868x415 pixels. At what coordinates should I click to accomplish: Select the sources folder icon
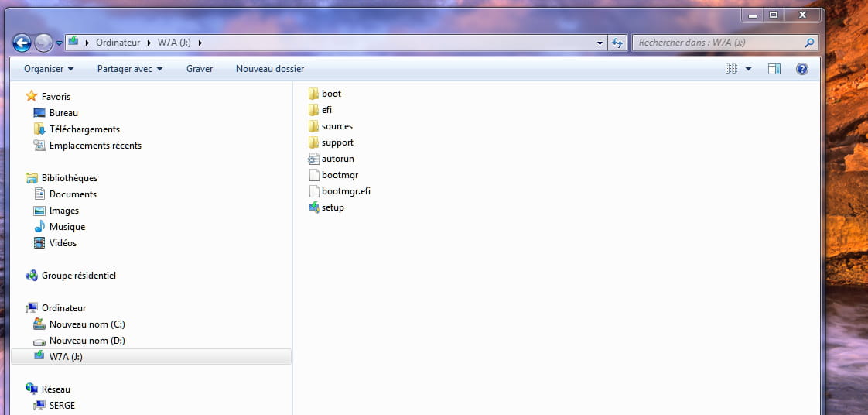click(x=314, y=126)
